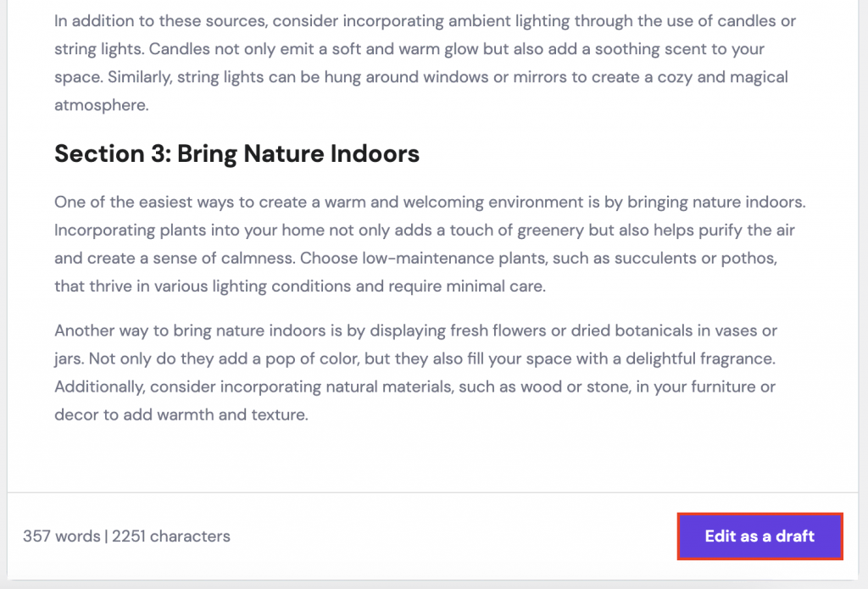Click the 2251 characters count text
This screenshot has height=589, width=868.
pyautogui.click(x=170, y=536)
